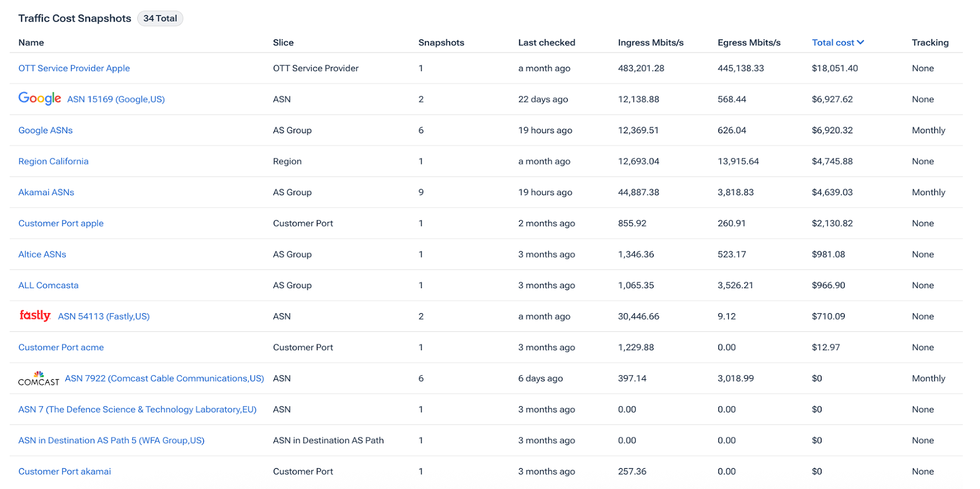The image size is (980, 489).
Task: Open Akamai ASNs snapshot
Action: coord(46,192)
